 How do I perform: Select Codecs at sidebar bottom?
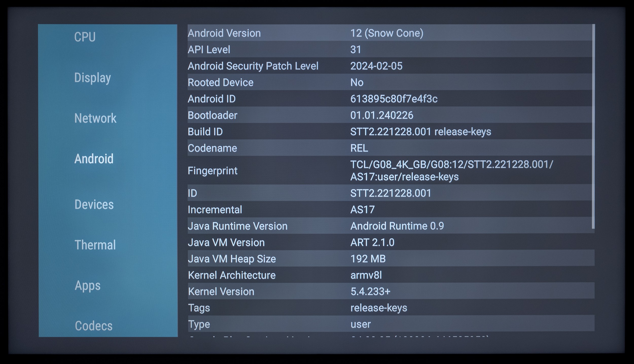[x=94, y=326]
